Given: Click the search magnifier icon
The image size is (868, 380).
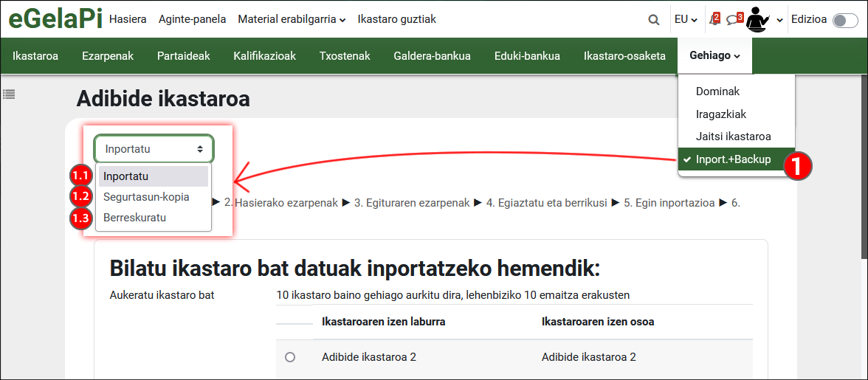Looking at the screenshot, I should coord(653,20).
